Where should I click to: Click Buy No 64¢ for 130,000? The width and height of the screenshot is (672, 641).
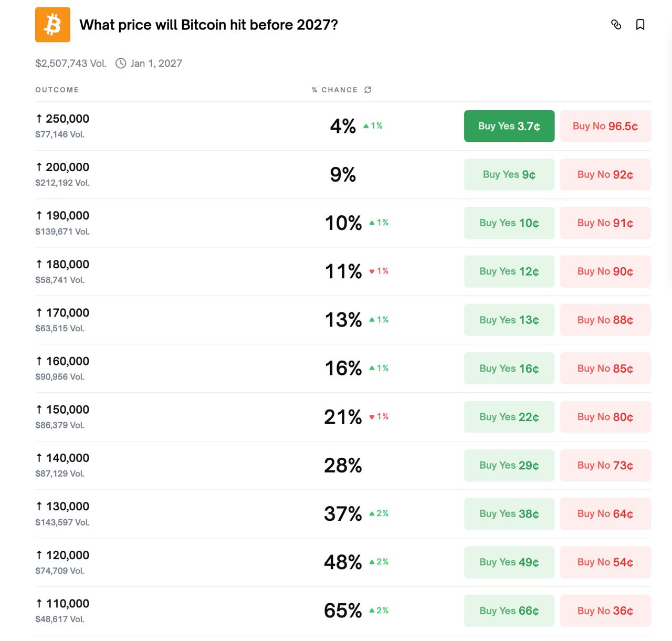pos(605,514)
